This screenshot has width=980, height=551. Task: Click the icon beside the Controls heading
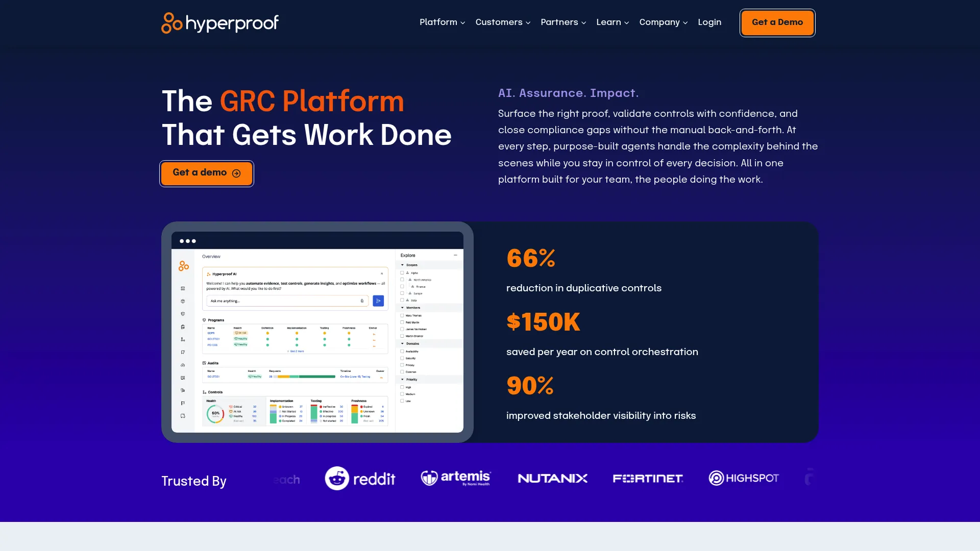coord(204,392)
